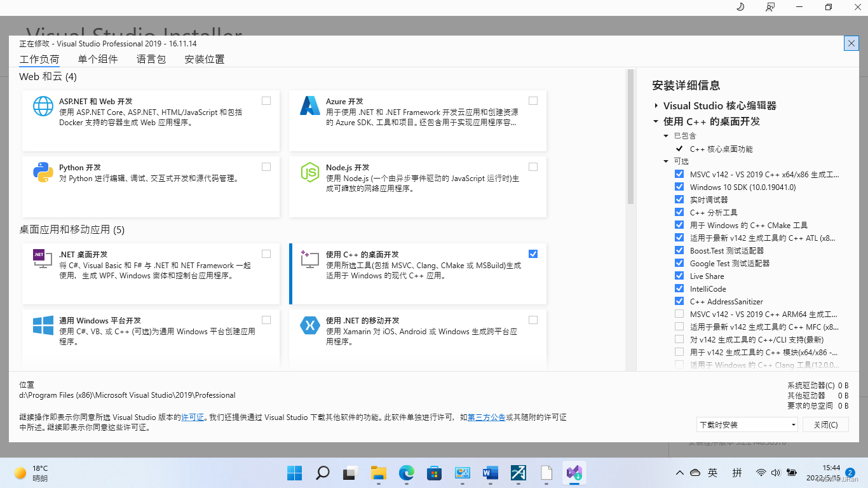868x488 pixels.
Task: Uncheck the Live Share component
Action: click(679, 276)
